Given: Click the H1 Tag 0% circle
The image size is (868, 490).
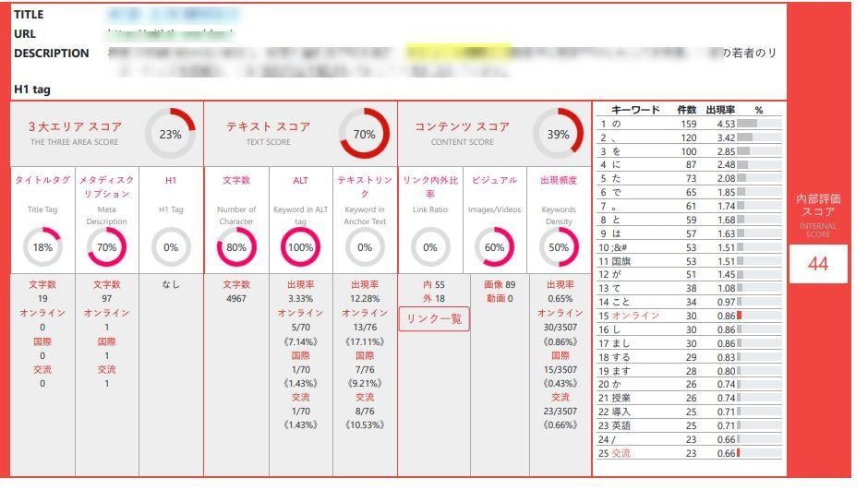Looking at the screenshot, I should click(171, 247).
